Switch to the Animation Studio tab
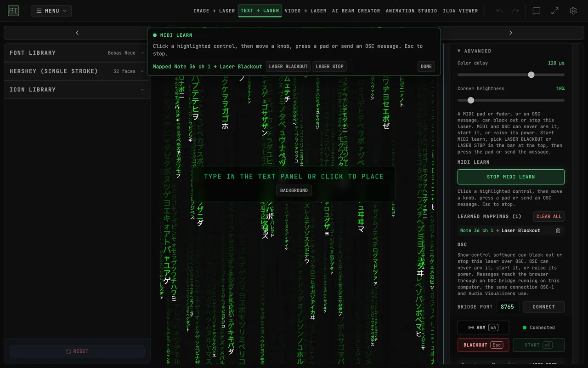The image size is (588, 368). tap(411, 11)
